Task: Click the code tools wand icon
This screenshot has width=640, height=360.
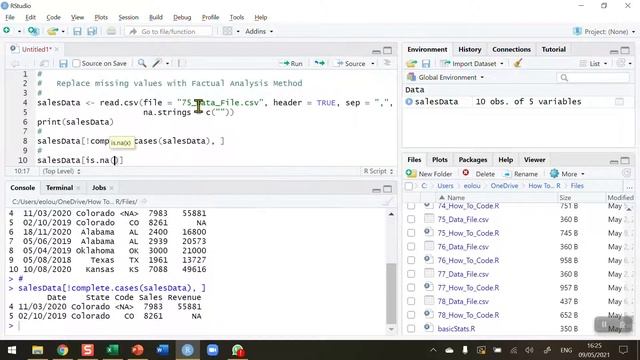Action: pyautogui.click(x=157, y=63)
